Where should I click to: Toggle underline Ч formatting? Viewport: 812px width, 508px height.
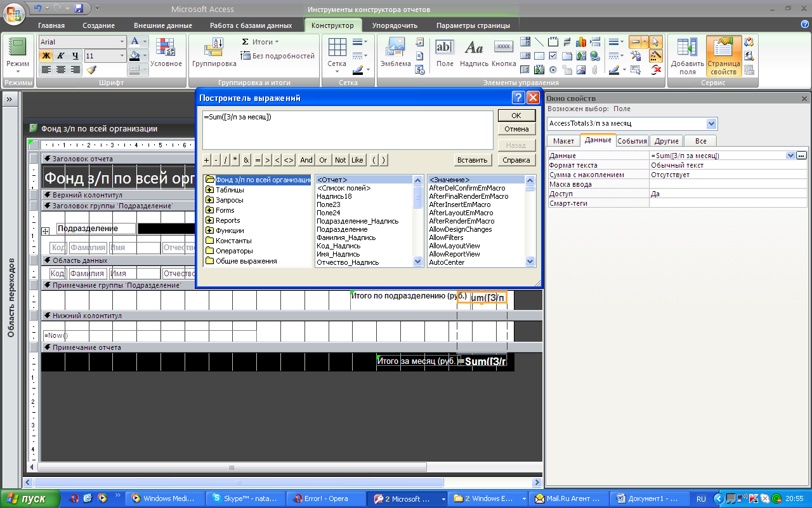click(75, 56)
